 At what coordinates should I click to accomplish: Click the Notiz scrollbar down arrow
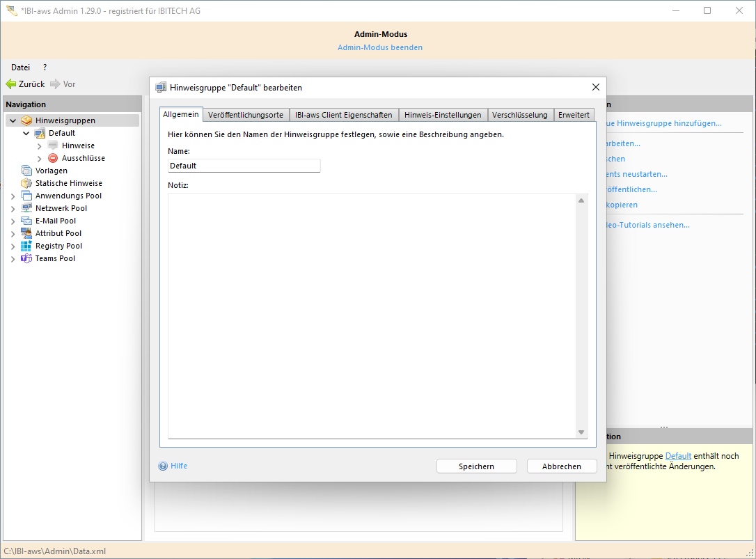(581, 432)
